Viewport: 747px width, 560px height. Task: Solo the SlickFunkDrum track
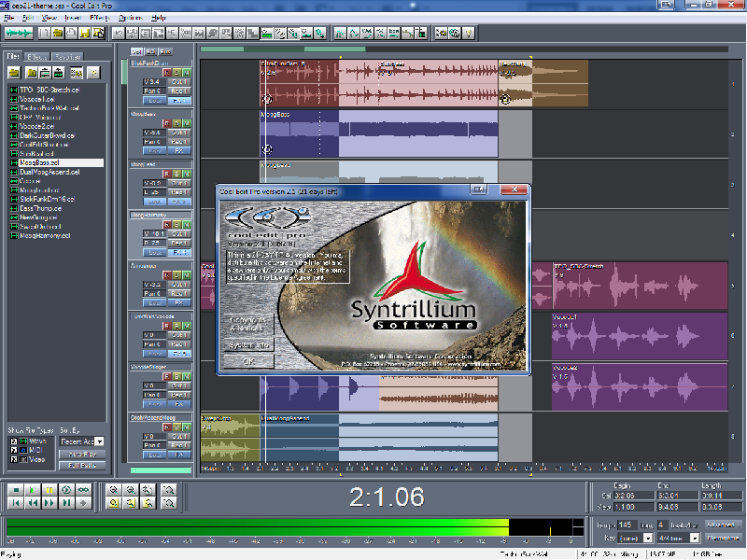[x=176, y=73]
